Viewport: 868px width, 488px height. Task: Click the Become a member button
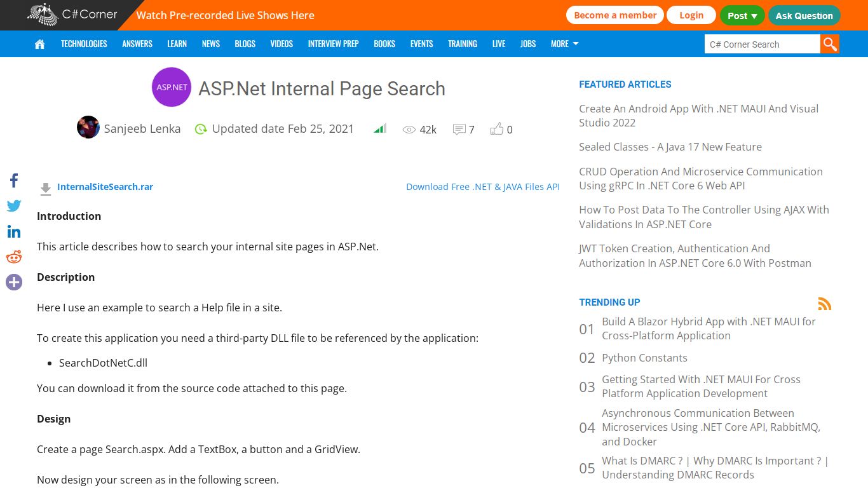(x=615, y=15)
